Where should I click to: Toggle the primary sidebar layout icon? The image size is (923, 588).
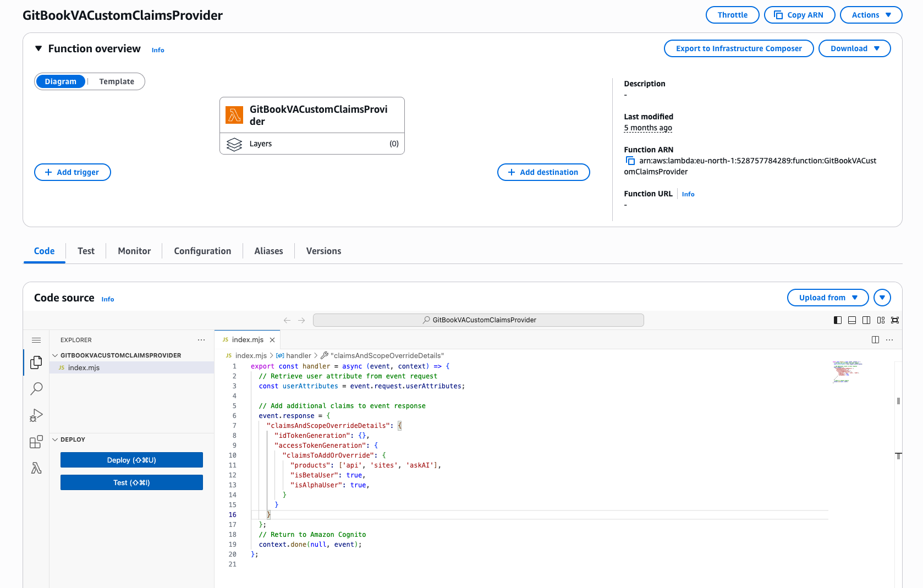[838, 320]
